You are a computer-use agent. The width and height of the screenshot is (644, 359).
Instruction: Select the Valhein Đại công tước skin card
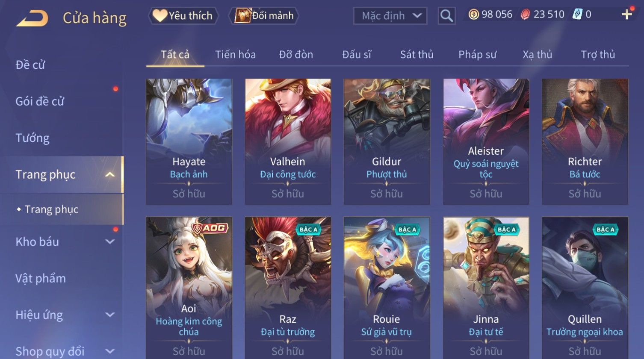pyautogui.click(x=288, y=141)
